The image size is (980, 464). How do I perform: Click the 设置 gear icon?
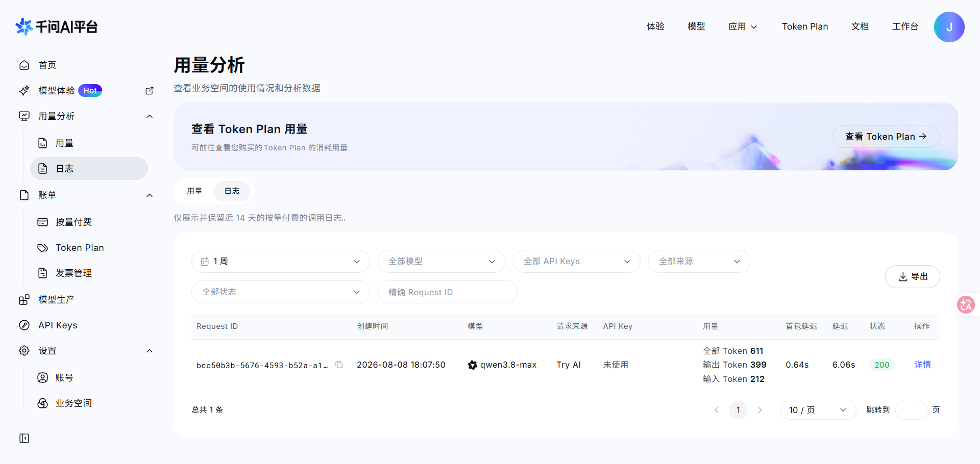pyautogui.click(x=24, y=351)
